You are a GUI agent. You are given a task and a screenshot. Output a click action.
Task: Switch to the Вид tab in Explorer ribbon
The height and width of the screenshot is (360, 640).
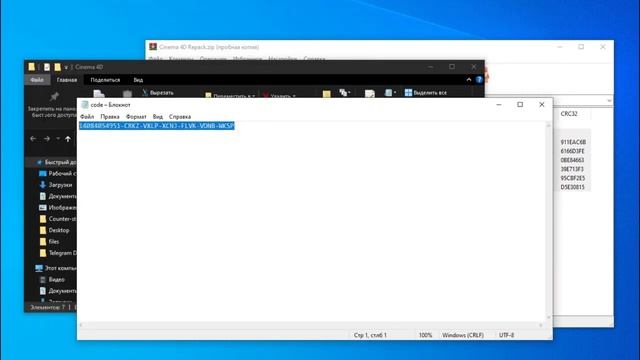click(138, 80)
